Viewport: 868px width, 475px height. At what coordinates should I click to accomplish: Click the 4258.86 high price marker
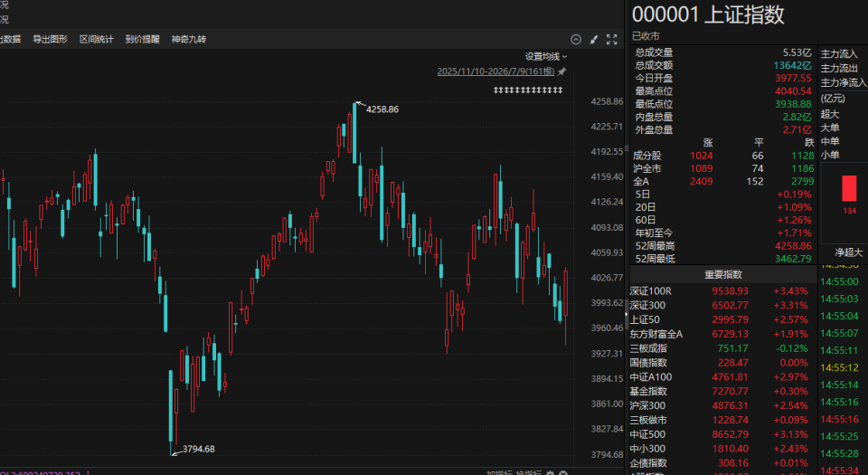point(382,109)
